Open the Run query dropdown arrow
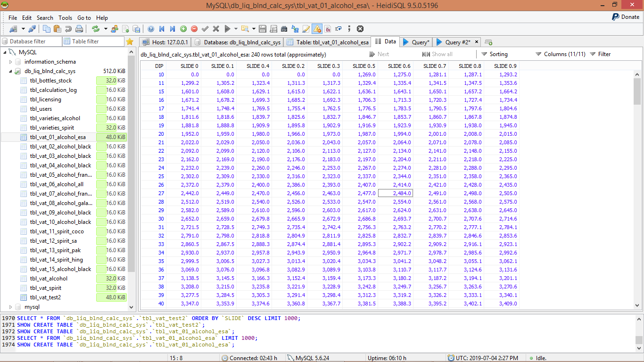 pyautogui.click(x=236, y=29)
